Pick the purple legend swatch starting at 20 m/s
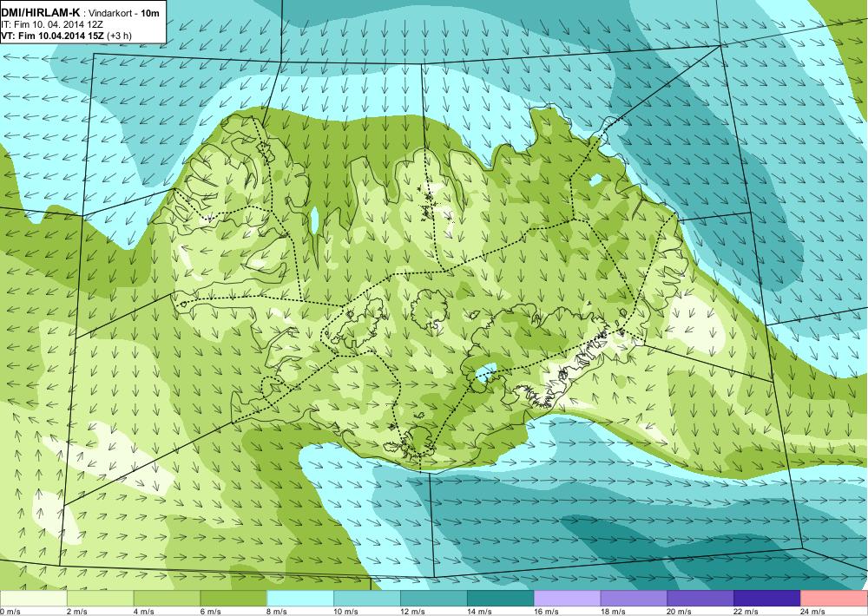This screenshot has height=616, width=868. (700, 599)
